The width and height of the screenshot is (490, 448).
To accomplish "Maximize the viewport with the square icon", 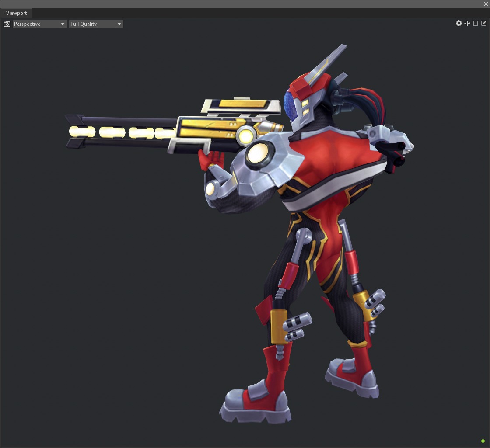I will 476,24.
